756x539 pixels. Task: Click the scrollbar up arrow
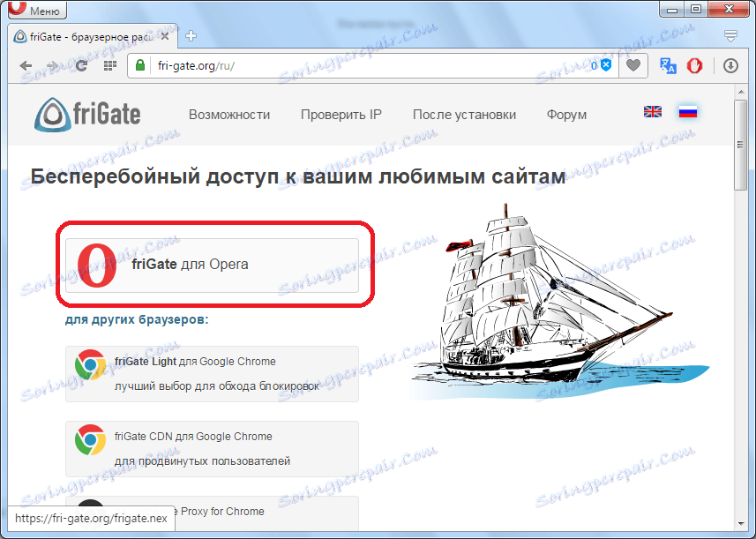pos(741,92)
